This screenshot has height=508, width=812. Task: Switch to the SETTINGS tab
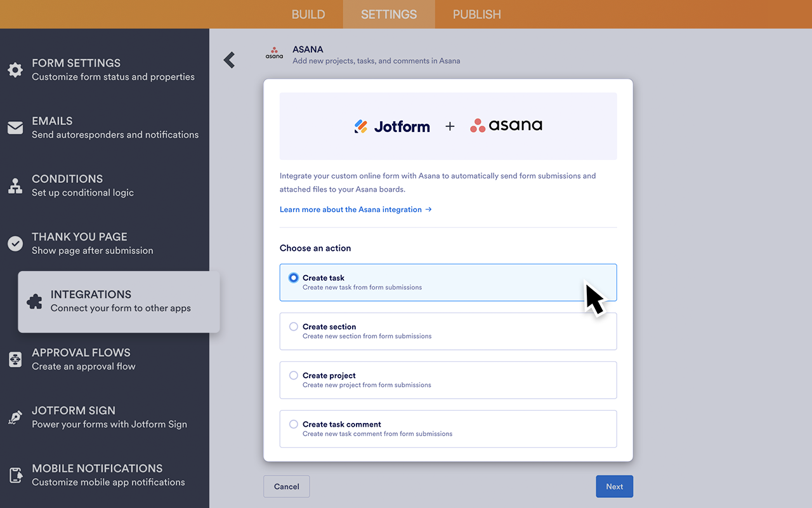tap(388, 14)
